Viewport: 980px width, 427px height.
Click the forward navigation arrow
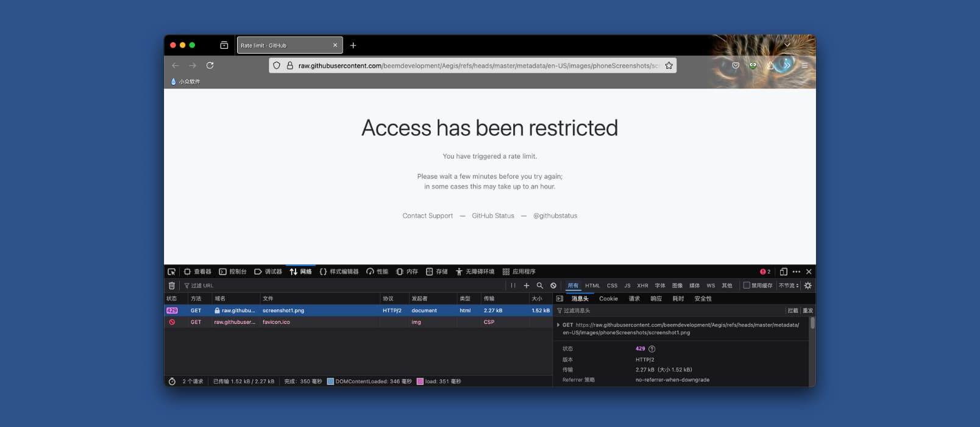[193, 65]
